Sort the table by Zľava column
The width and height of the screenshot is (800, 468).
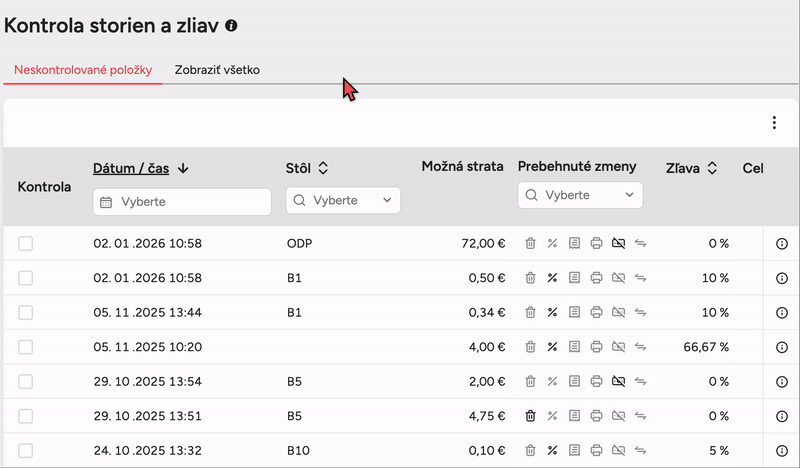(691, 168)
